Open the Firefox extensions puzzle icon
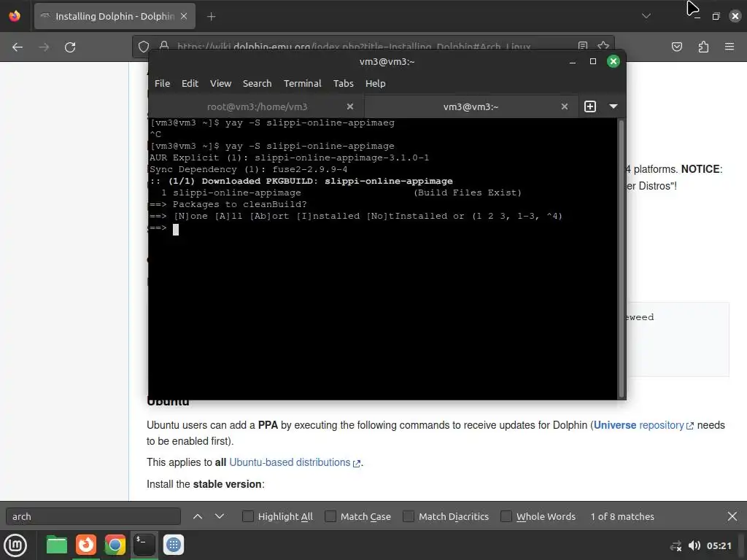Screen dimensions: 747x560 point(703,47)
